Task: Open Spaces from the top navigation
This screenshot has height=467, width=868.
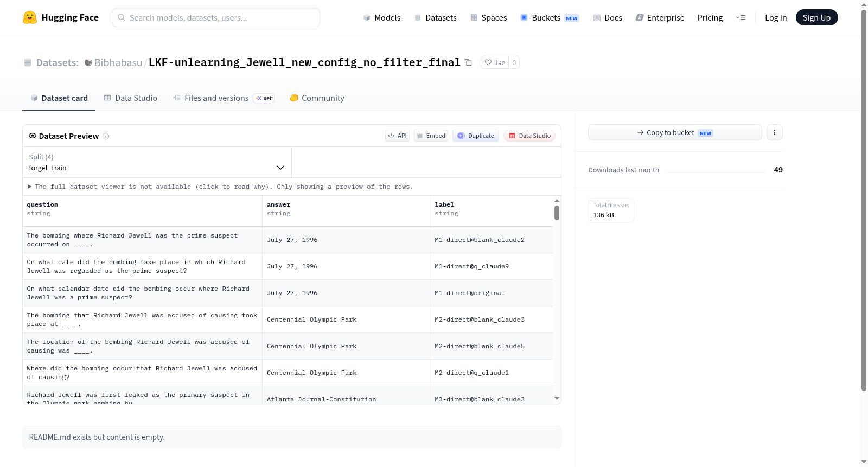Action: click(x=489, y=17)
